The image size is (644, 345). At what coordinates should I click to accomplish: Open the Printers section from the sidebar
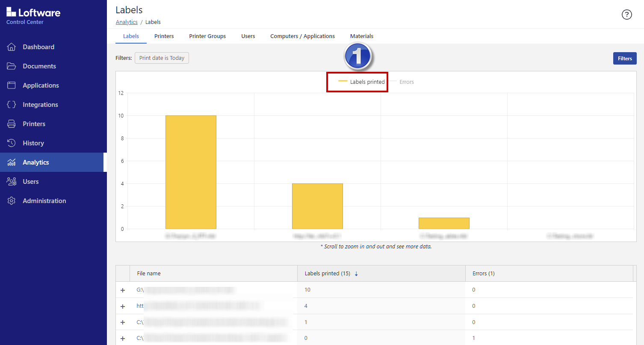[34, 124]
